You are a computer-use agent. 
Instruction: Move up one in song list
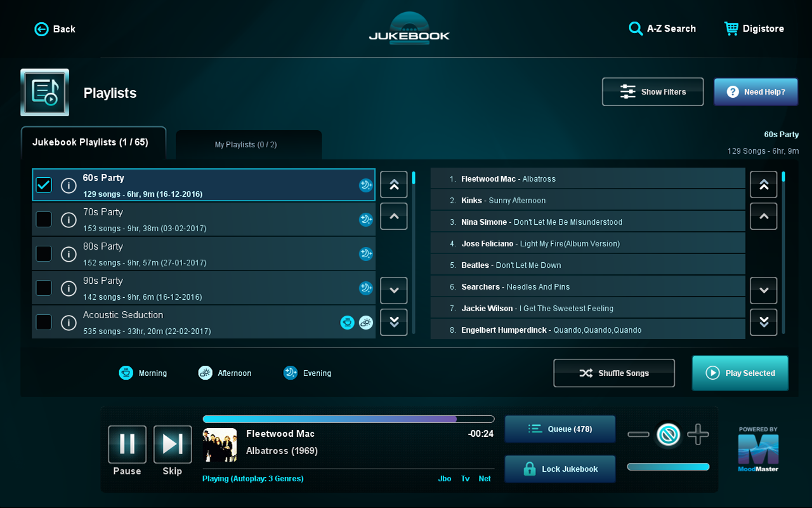coord(764,217)
